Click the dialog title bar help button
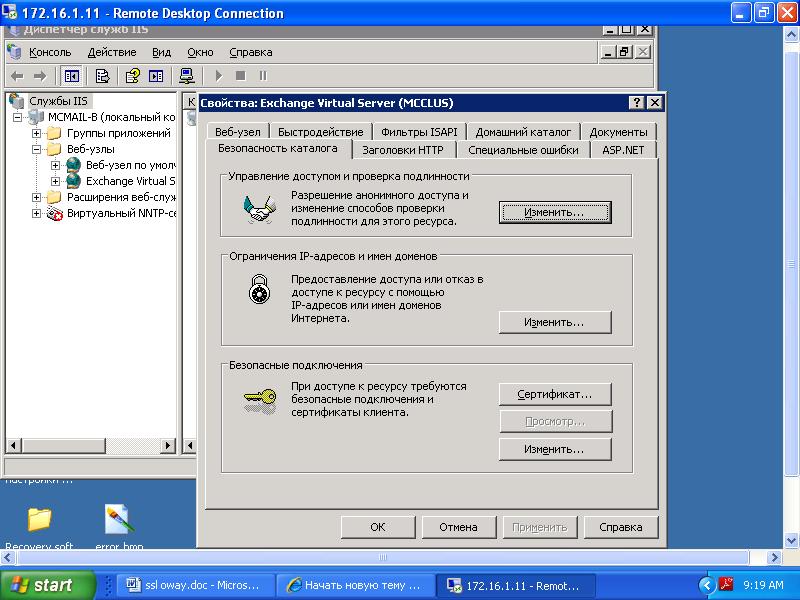 pyautogui.click(x=636, y=103)
